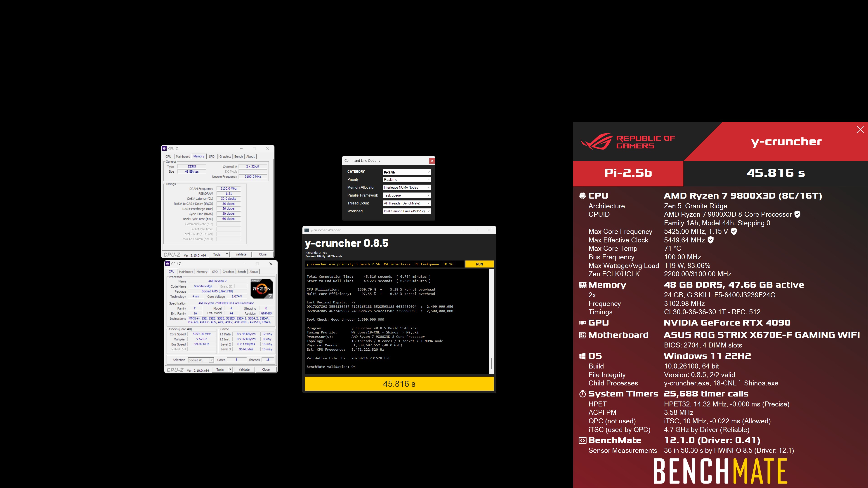The width and height of the screenshot is (868, 488).
Task: Click the 45.816 s score in BenchMate header
Action: [775, 173]
